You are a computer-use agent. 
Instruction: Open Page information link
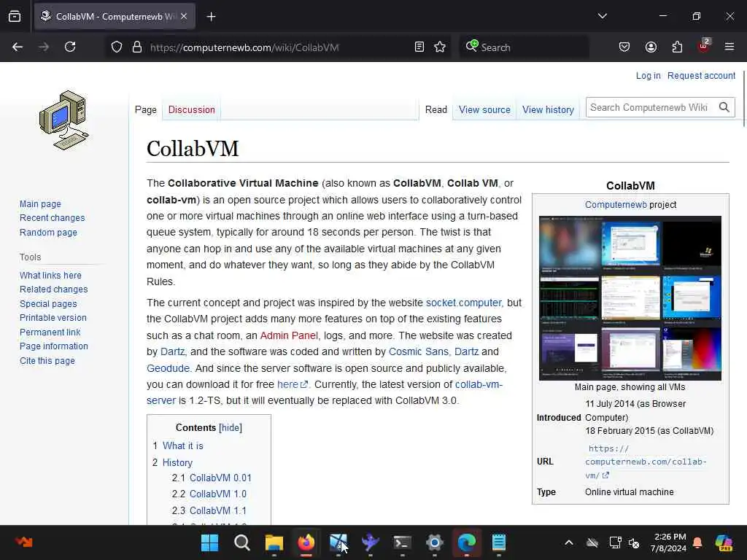54,346
